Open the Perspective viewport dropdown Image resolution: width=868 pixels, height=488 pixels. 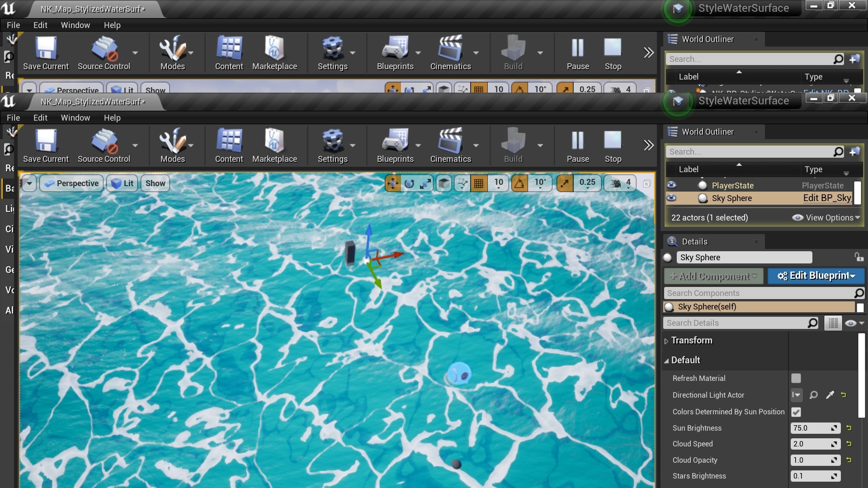[x=71, y=183]
